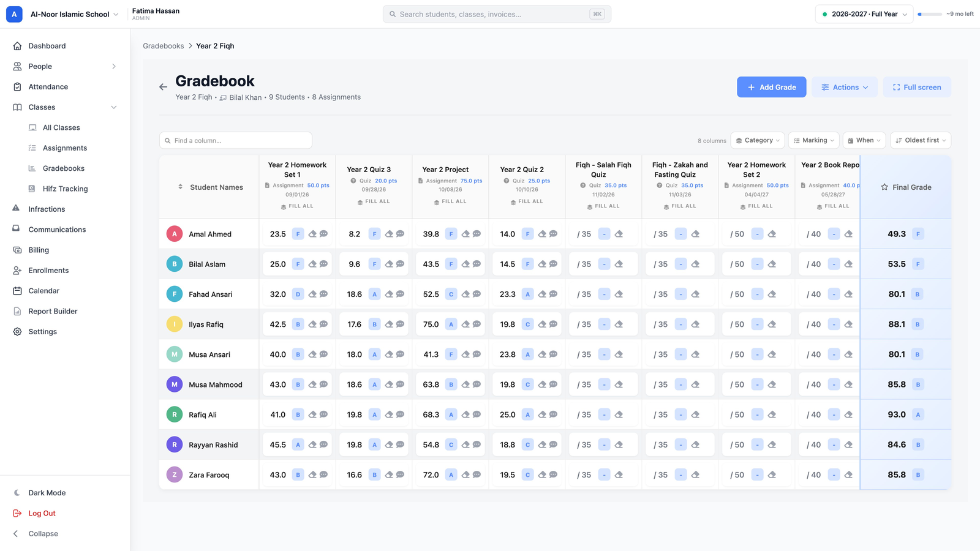This screenshot has width=980, height=551.
Task: Add comment on Fahad Ansari's Year 2 Quiz 2
Action: (x=553, y=294)
